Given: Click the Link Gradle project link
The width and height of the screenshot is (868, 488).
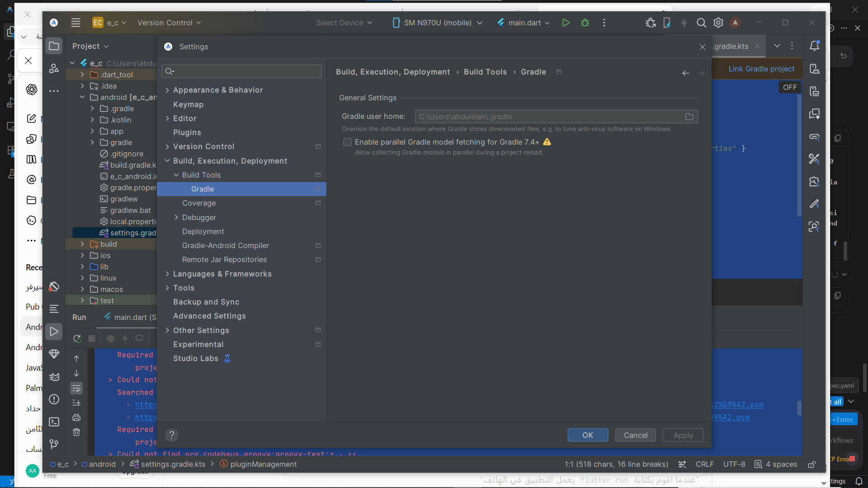Looking at the screenshot, I should pos(761,69).
